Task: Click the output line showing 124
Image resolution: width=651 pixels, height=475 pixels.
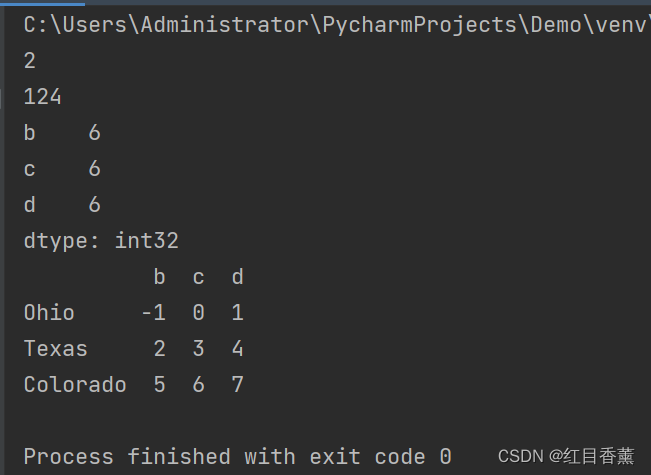Action: point(43,97)
